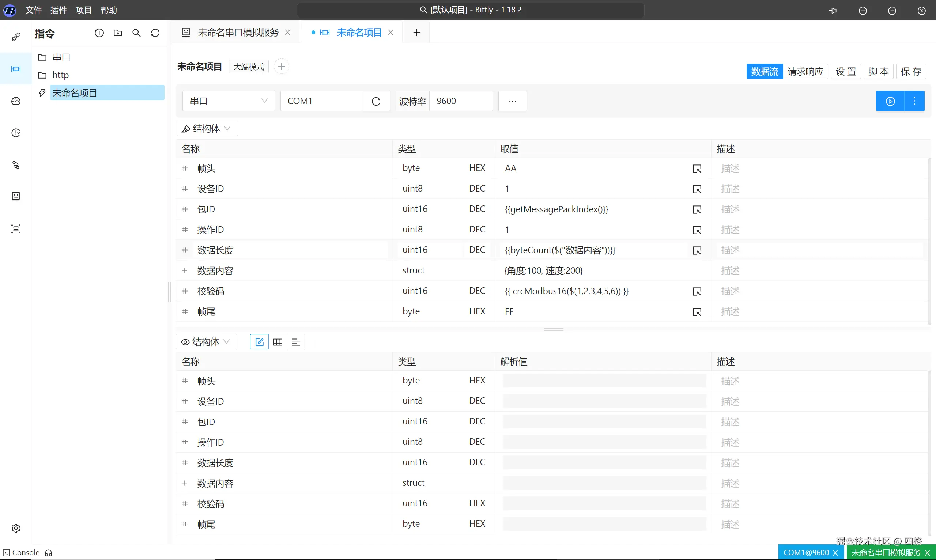
Task: Open the 串口 connection type dropdown
Action: (x=229, y=101)
